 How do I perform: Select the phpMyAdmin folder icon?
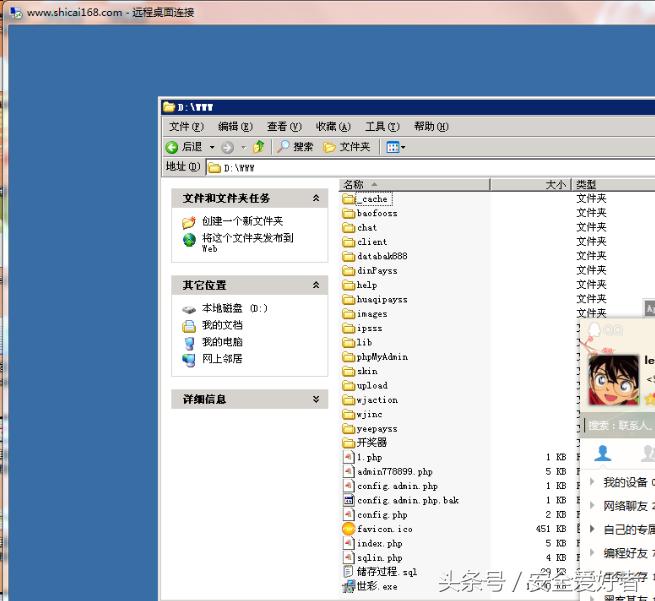pos(348,357)
